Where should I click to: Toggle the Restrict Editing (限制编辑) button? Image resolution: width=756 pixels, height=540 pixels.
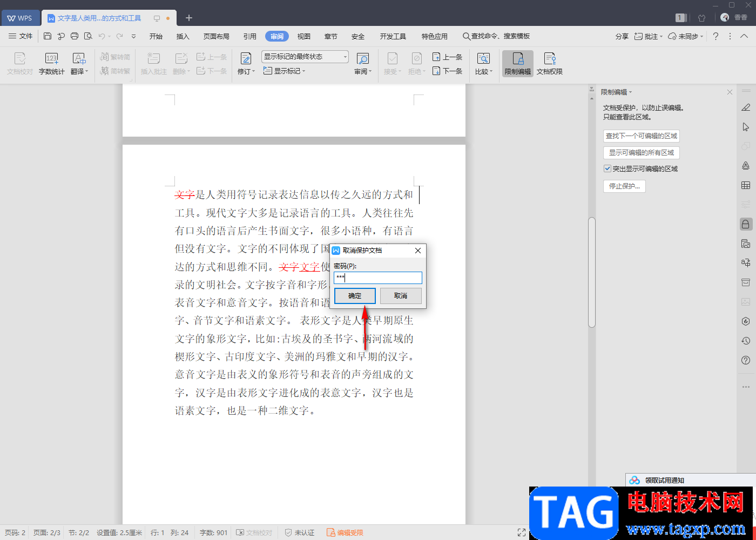(518, 64)
